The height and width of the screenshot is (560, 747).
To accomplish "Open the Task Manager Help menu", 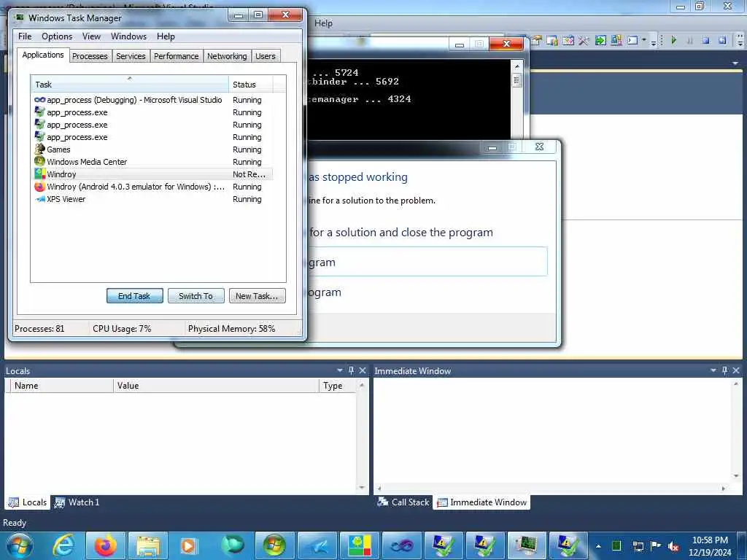I will click(166, 36).
